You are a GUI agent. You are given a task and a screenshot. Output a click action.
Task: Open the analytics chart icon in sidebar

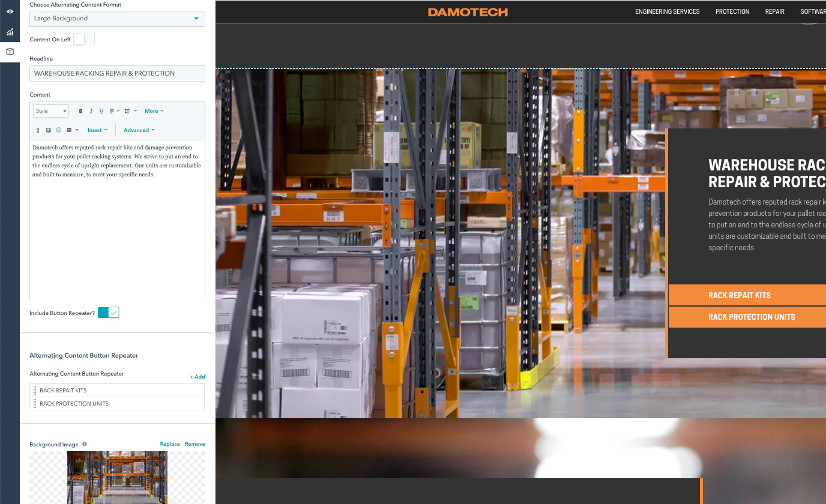[10, 32]
